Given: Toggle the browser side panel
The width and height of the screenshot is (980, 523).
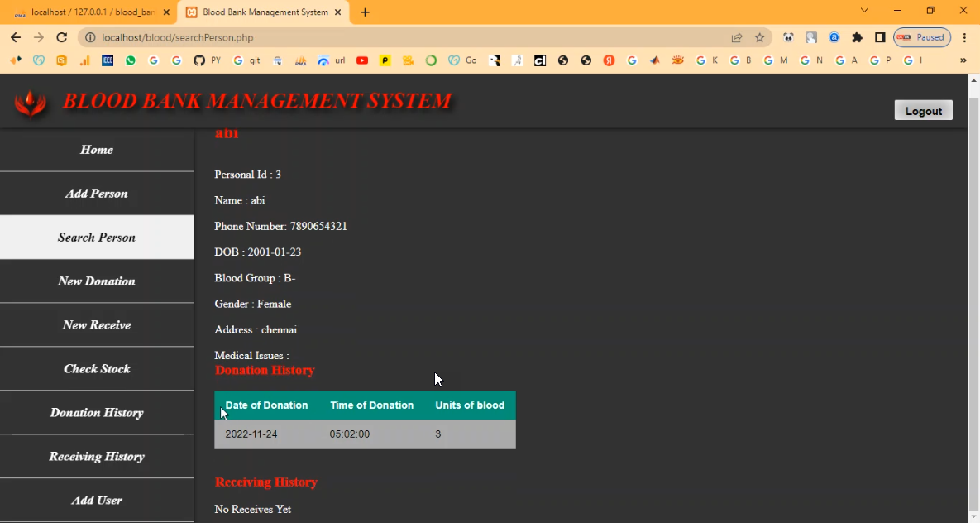Looking at the screenshot, I should (x=880, y=37).
